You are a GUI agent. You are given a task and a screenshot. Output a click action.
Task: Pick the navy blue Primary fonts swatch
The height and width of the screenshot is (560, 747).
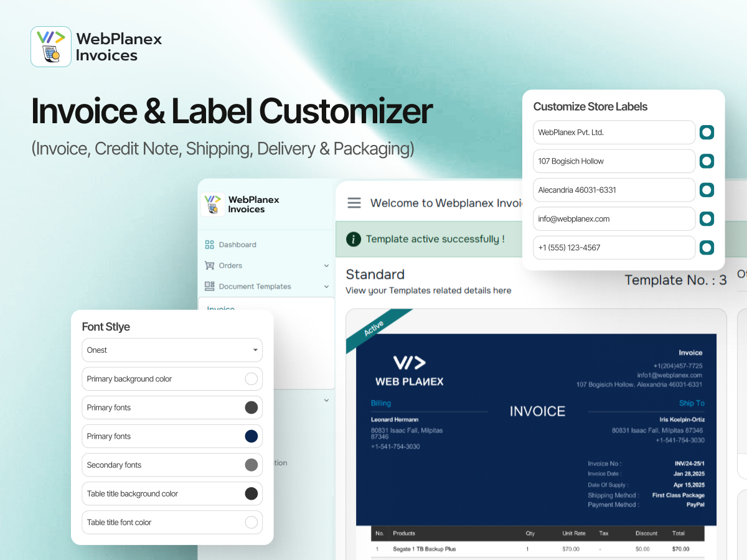251,436
